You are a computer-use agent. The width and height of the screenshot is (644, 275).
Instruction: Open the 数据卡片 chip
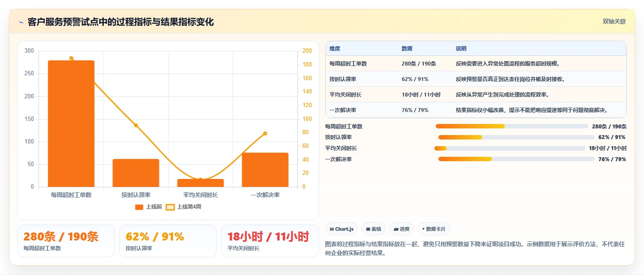[434, 229]
